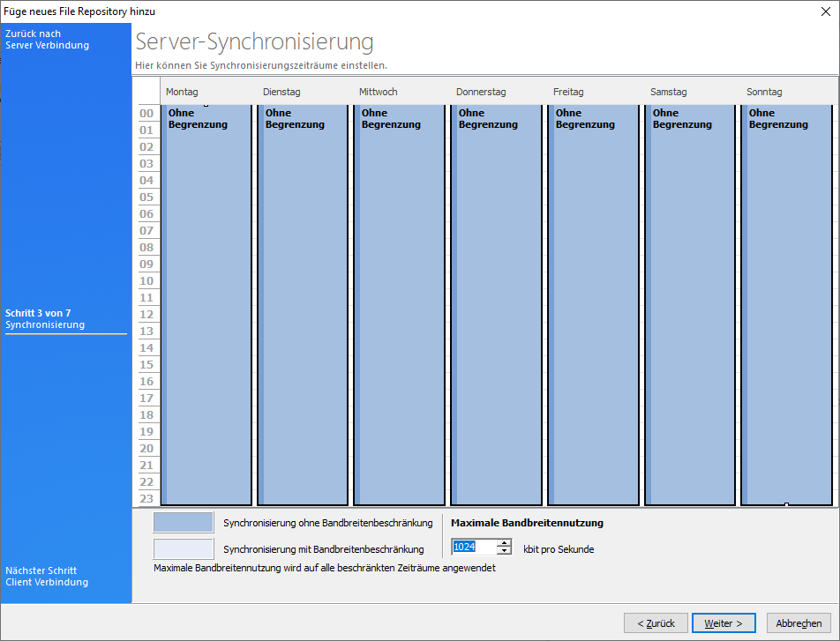Cancel the wizard with Abbrechen
This screenshot has height=641, width=840.
799,623
